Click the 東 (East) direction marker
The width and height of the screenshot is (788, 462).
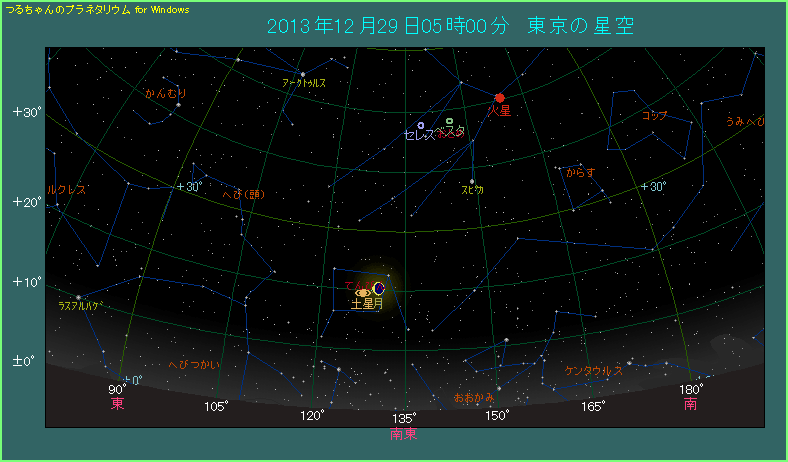click(x=118, y=404)
